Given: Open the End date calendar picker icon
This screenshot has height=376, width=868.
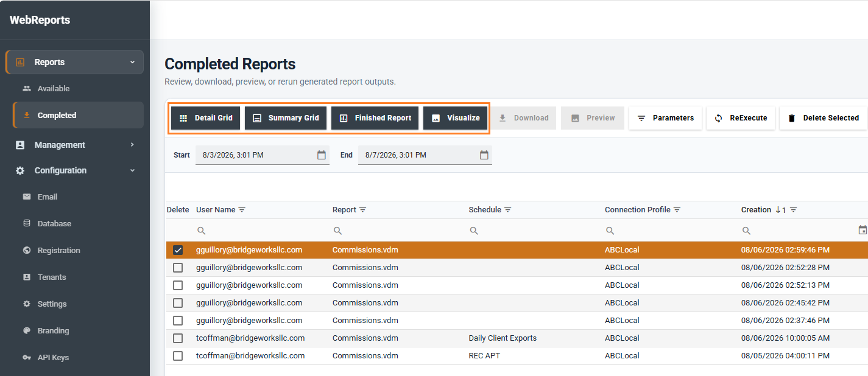Looking at the screenshot, I should click(484, 155).
